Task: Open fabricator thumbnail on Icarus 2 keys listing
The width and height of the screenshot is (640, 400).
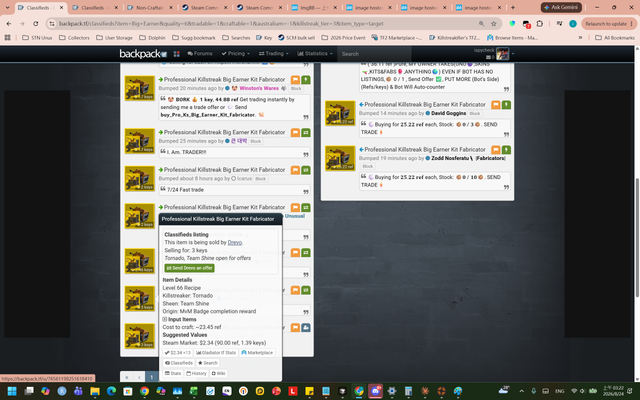Action: click(140, 178)
